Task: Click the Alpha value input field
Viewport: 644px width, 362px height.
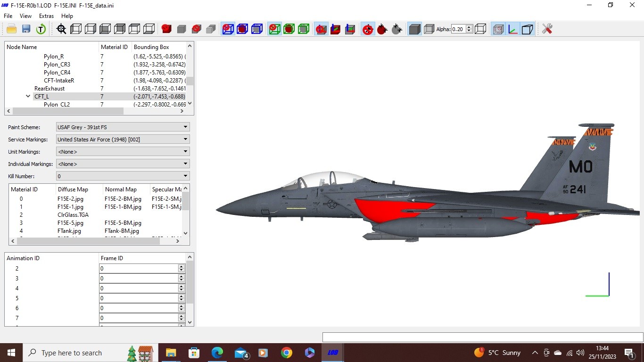Action: point(458,29)
